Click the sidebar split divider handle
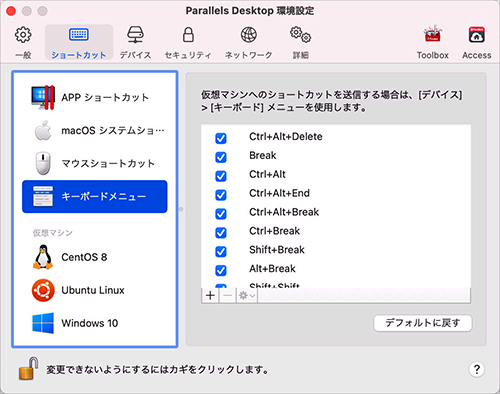The width and height of the screenshot is (500, 394). click(x=181, y=209)
